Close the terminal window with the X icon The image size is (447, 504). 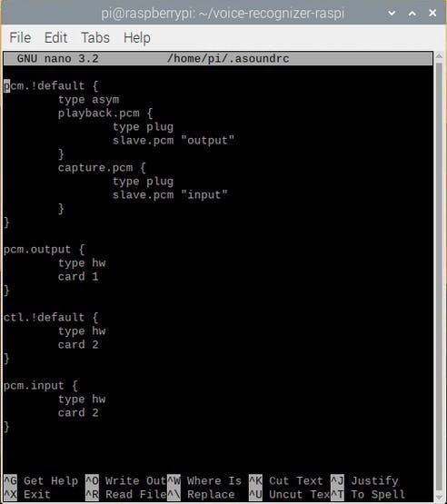click(432, 13)
